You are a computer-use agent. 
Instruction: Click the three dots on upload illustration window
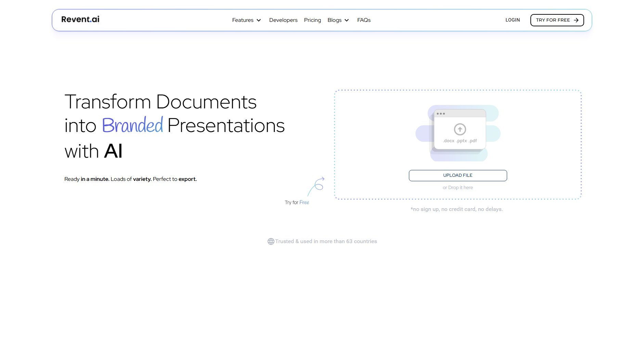tap(441, 113)
